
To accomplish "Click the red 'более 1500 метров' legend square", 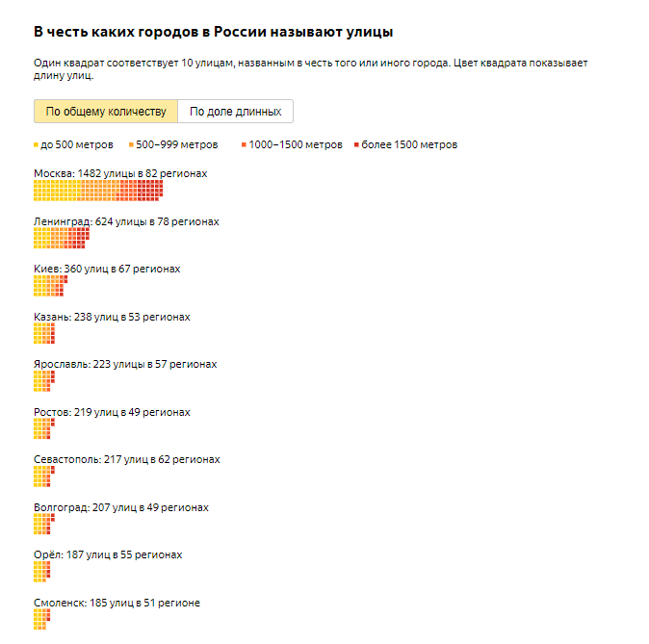I will pos(357,145).
